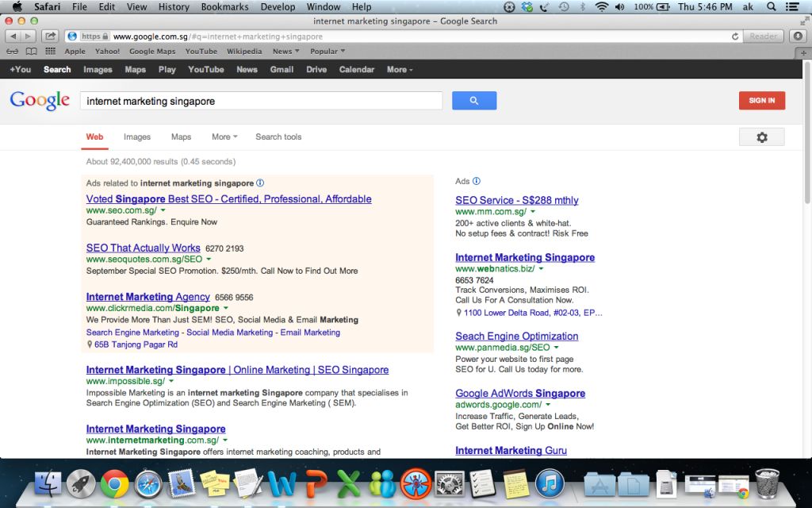
Task: Switch to the Images results tab
Action: click(137, 137)
